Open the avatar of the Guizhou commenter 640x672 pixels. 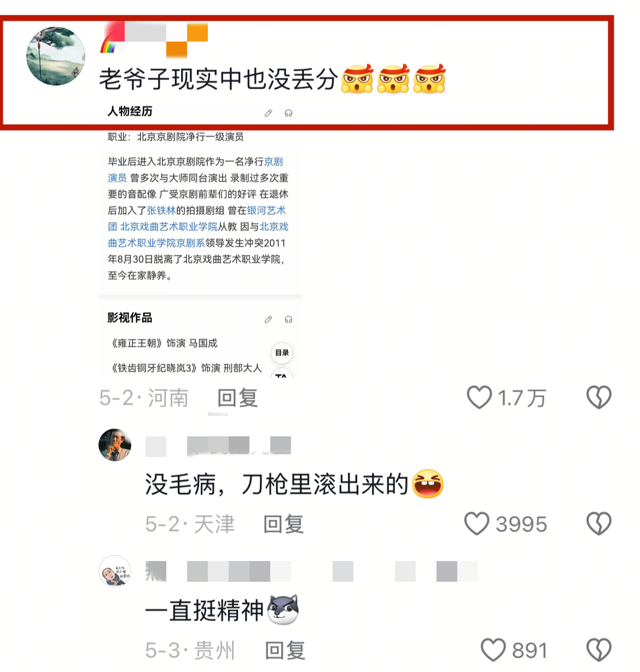click(x=115, y=571)
